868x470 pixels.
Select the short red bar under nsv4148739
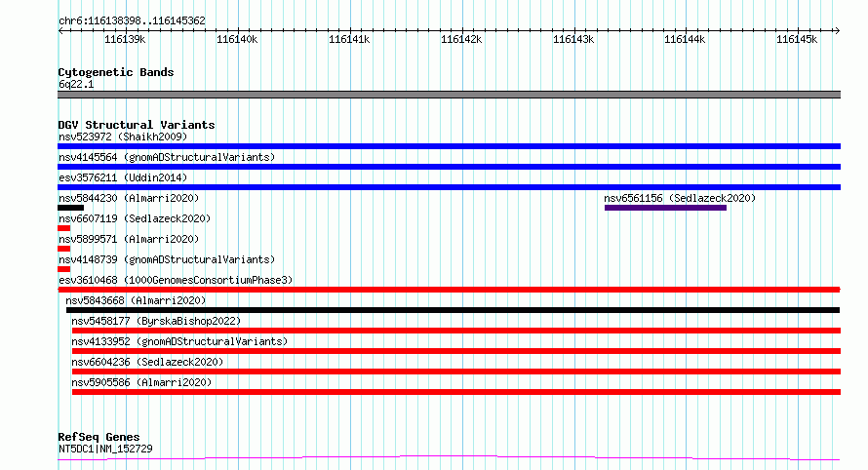(x=63, y=269)
